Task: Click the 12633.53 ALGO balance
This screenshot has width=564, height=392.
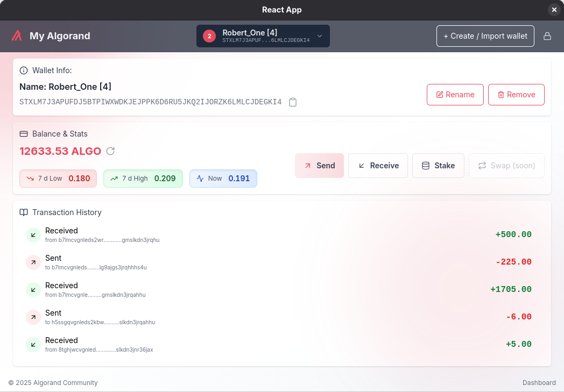Action: pyautogui.click(x=60, y=151)
